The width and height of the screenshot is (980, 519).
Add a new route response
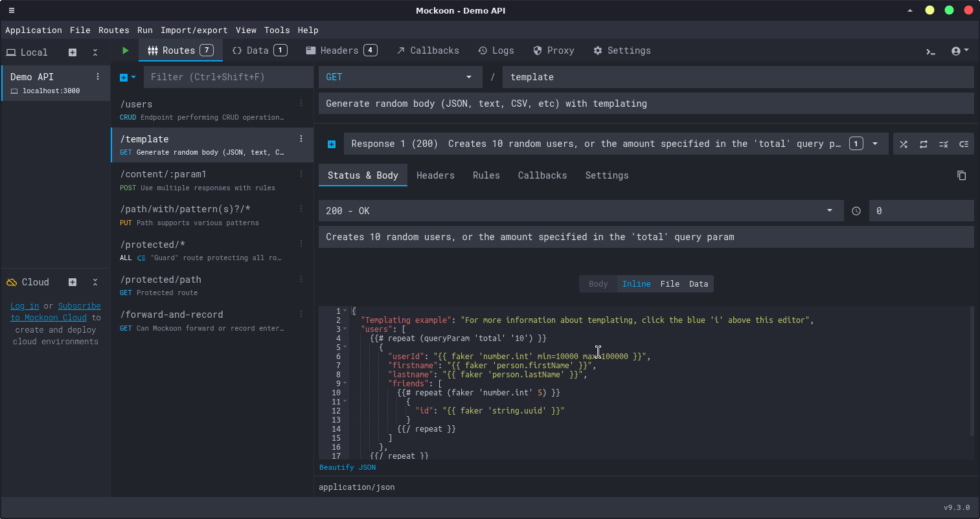(x=332, y=144)
